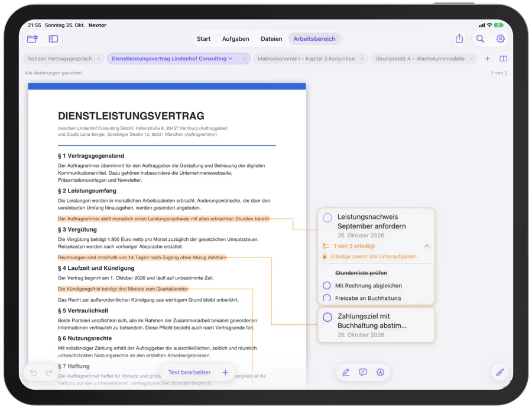This screenshot has width=532, height=408.
Task: Tap Erledige zuerst alle Unteraufgaben notice
Action: click(374, 256)
